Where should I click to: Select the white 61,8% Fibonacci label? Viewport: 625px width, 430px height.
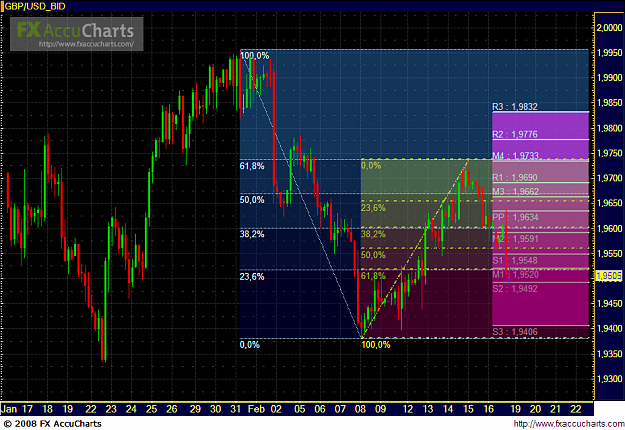pyautogui.click(x=252, y=166)
